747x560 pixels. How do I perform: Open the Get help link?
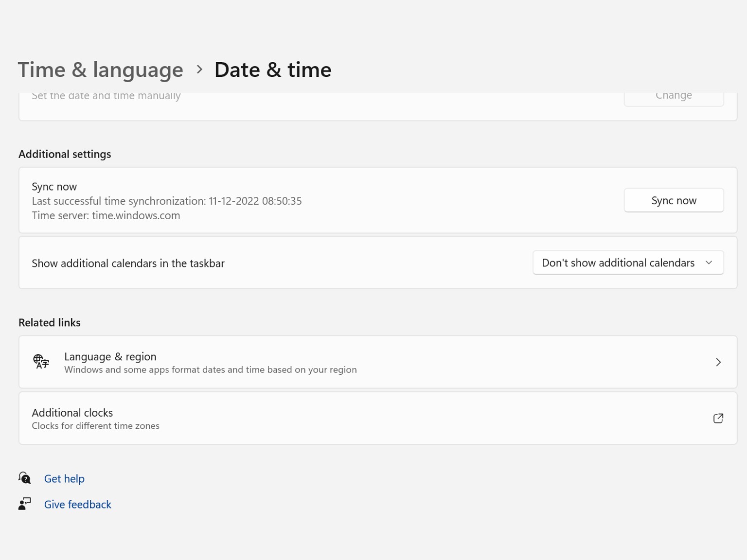(64, 479)
